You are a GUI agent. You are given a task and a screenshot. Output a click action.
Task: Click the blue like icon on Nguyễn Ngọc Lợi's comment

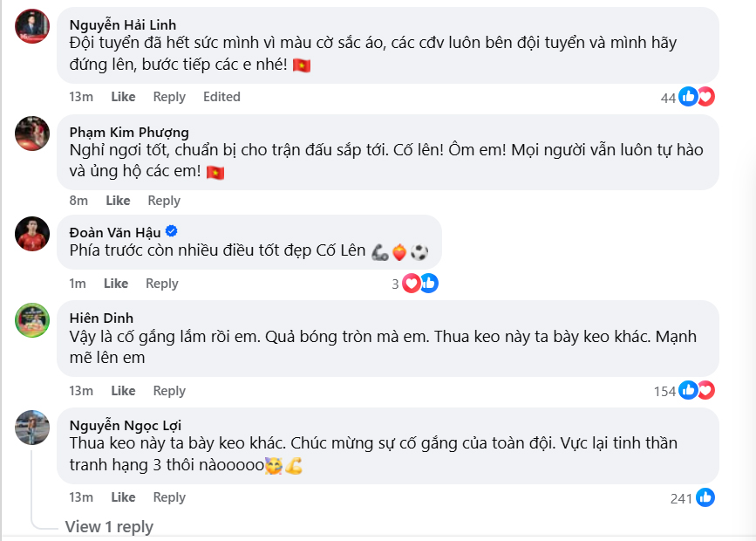pyautogui.click(x=706, y=497)
